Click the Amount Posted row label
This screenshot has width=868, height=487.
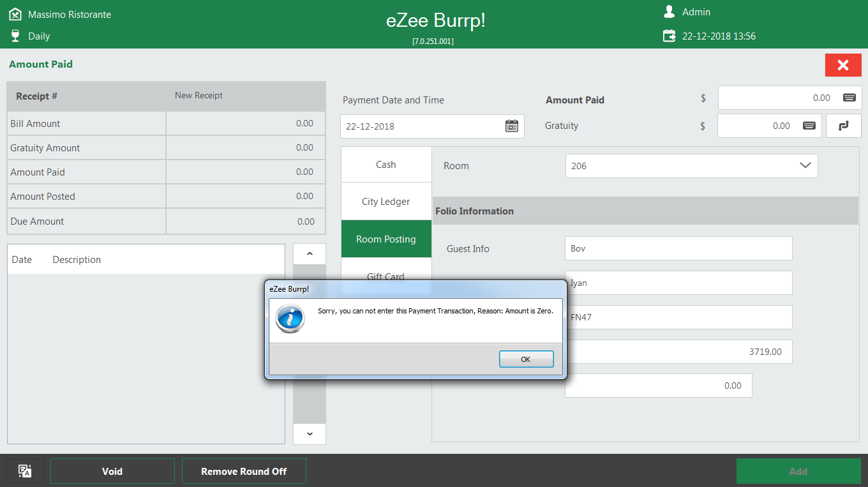pyautogui.click(x=43, y=197)
